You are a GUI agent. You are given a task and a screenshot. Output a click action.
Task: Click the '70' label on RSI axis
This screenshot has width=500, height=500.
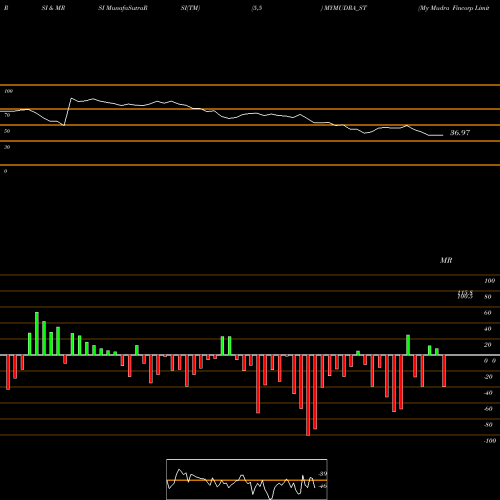(7, 115)
